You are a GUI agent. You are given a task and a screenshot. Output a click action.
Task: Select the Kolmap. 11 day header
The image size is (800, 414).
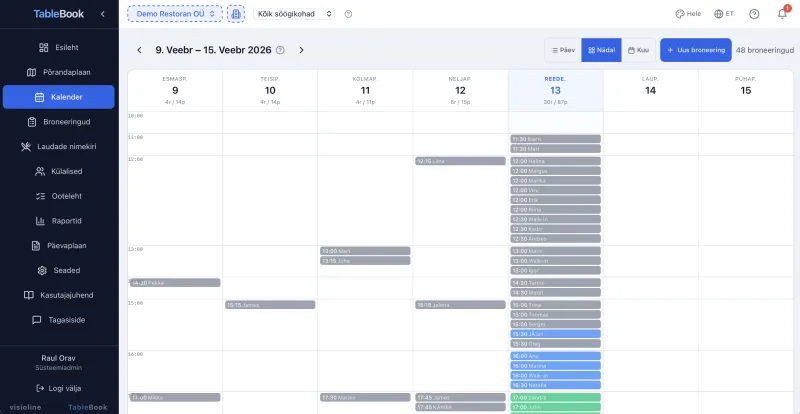[x=365, y=90]
